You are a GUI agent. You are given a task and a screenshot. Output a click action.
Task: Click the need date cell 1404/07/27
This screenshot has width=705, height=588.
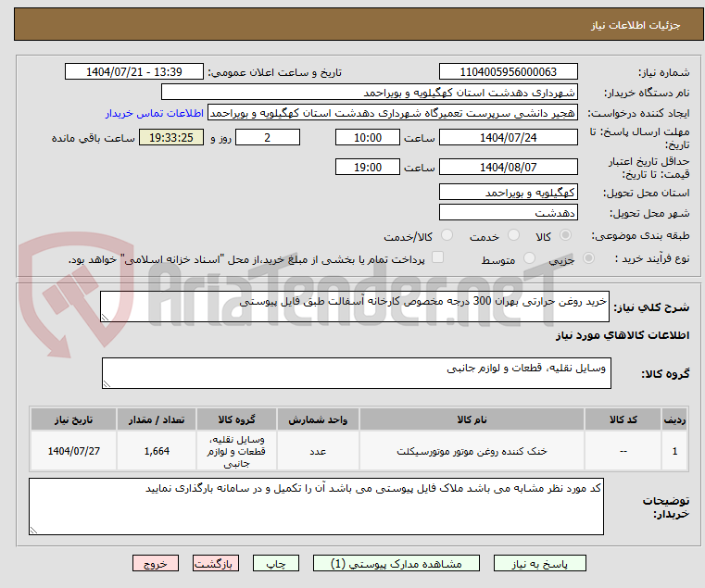point(74,451)
